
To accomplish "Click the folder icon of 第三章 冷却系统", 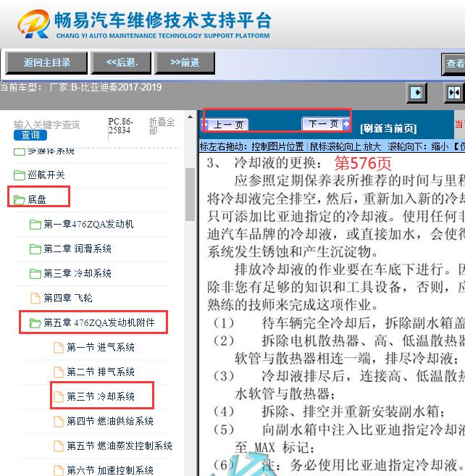I will [35, 274].
